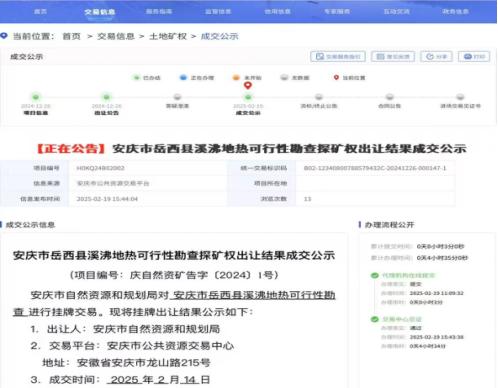Click the orange 未开始 legend dot
This screenshot has height=388, width=498.
pos(236,78)
